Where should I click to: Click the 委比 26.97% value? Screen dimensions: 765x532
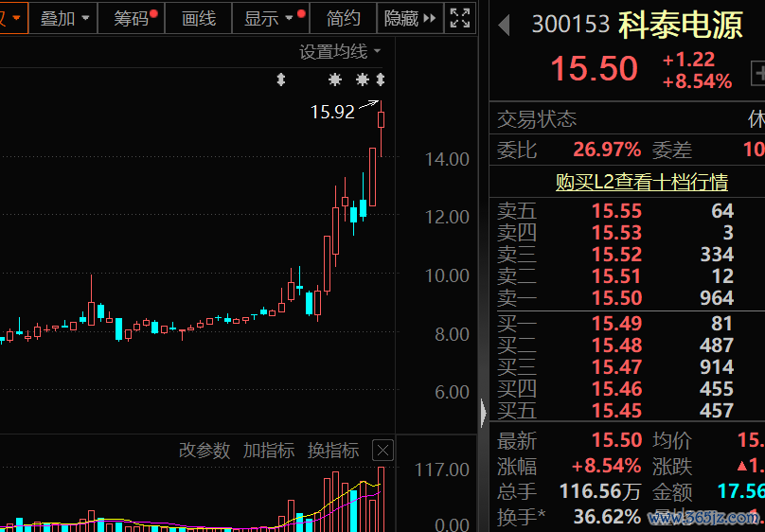[x=607, y=150]
